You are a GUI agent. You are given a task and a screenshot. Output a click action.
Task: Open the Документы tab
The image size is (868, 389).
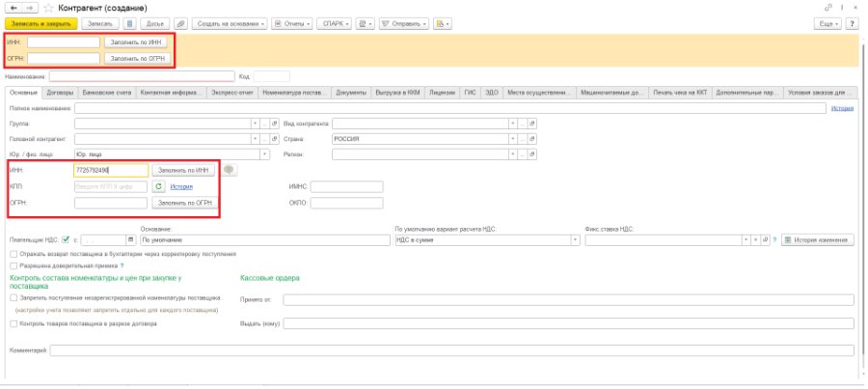(351, 93)
